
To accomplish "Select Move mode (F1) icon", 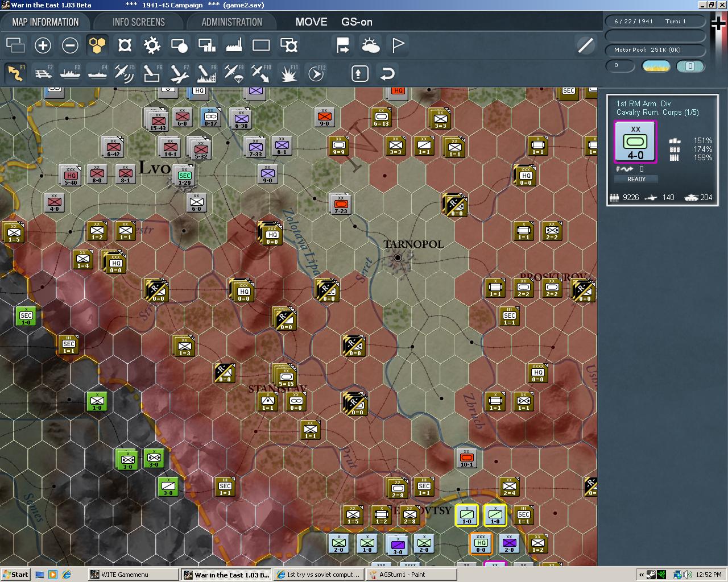I will pyautogui.click(x=15, y=73).
